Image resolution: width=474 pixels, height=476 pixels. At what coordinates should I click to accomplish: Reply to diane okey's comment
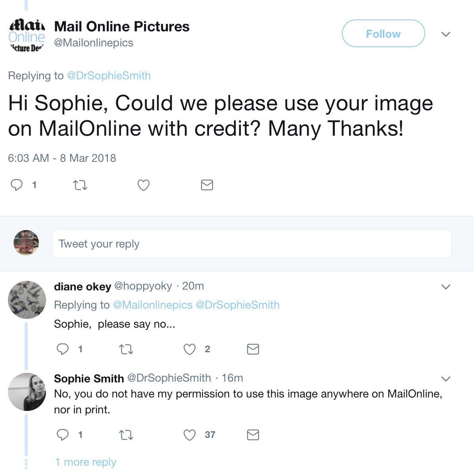[63, 349]
